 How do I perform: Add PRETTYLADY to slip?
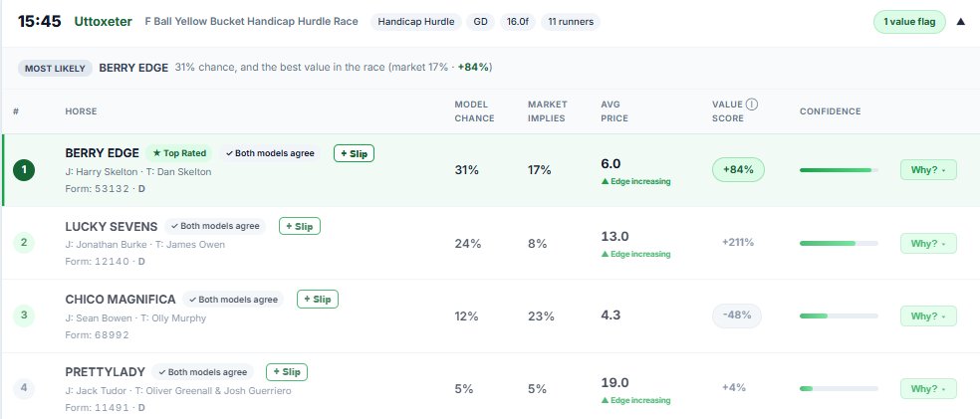coord(287,372)
